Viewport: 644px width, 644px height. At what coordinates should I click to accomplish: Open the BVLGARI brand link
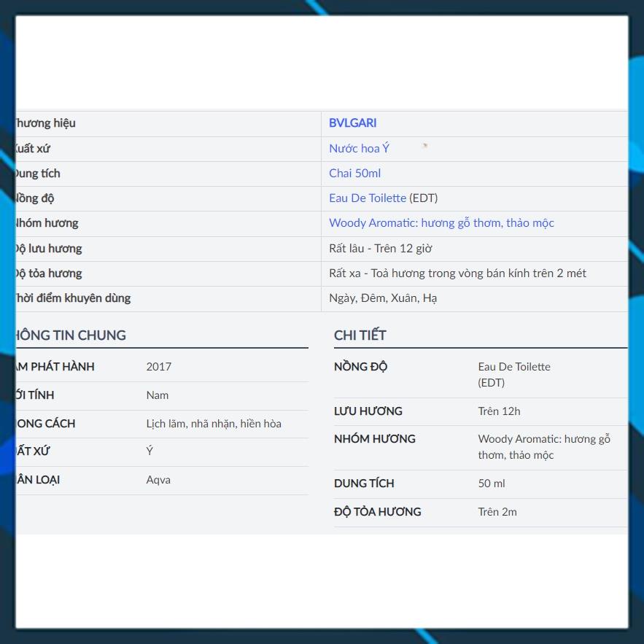[352, 123]
